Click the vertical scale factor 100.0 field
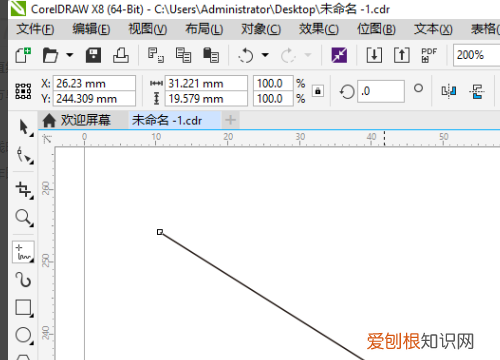 coord(273,99)
